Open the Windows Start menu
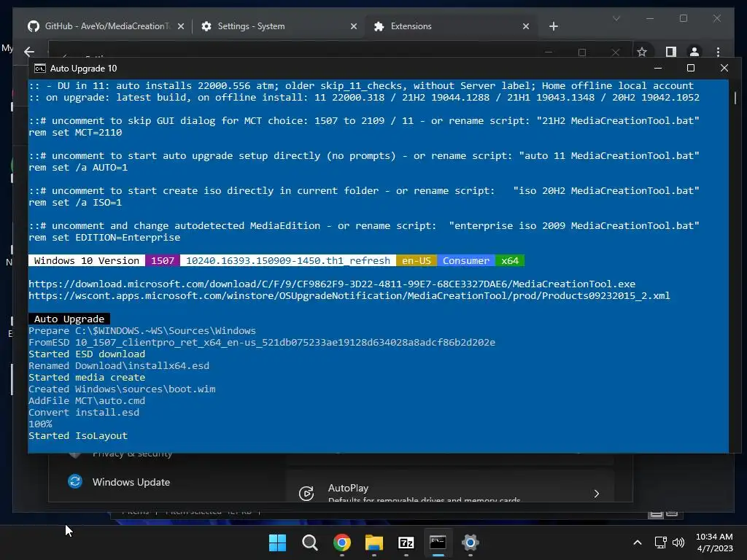747x560 pixels. [277, 542]
